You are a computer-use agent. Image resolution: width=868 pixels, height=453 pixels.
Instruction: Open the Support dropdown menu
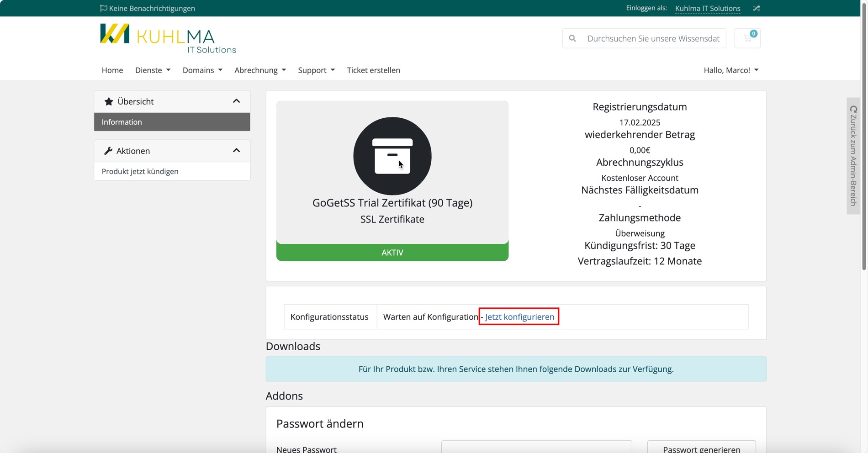click(x=316, y=70)
